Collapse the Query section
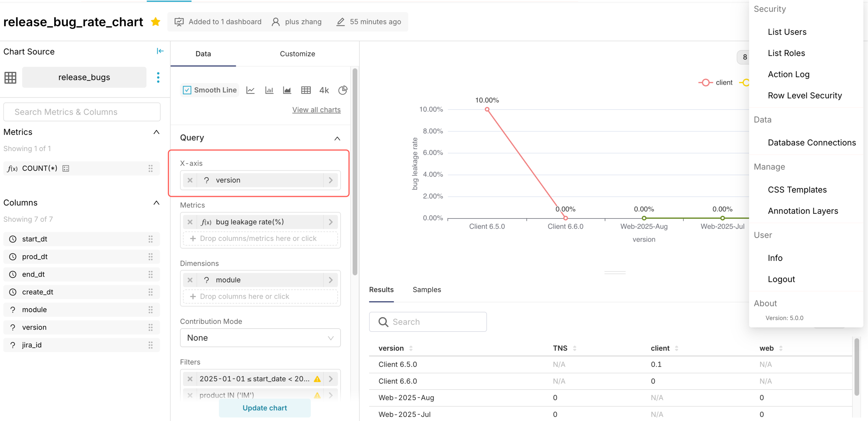Image resolution: width=868 pixels, height=421 pixels. pos(337,138)
